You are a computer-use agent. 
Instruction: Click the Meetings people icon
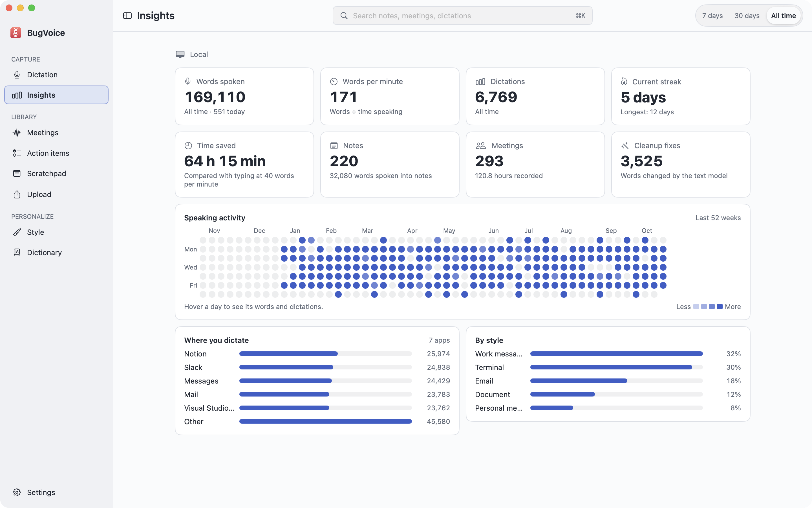tap(480, 145)
